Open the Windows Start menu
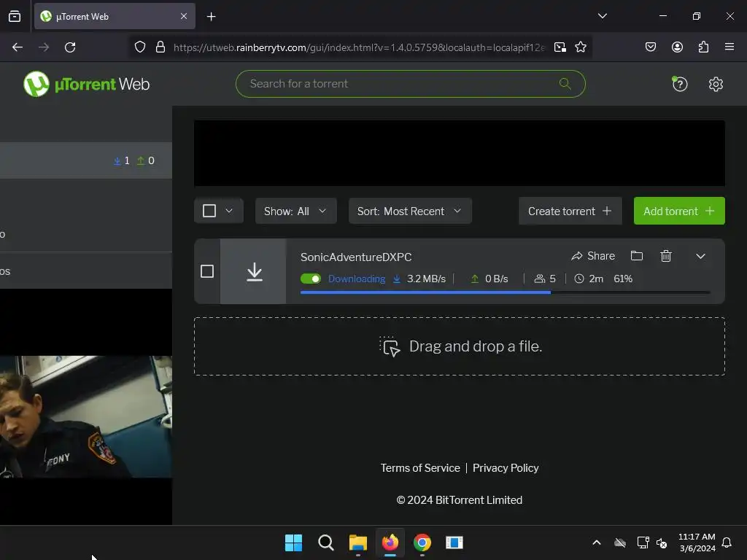The width and height of the screenshot is (747, 560). coord(293,542)
